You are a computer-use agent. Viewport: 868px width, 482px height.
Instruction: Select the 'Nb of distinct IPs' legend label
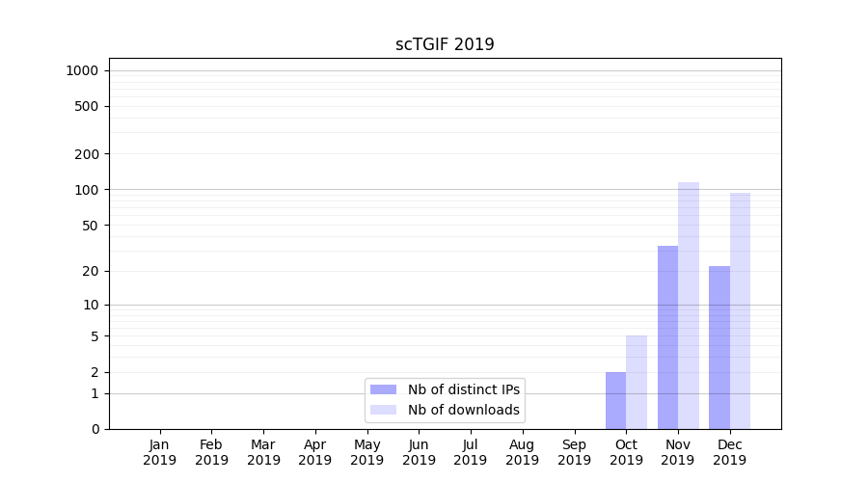(463, 389)
